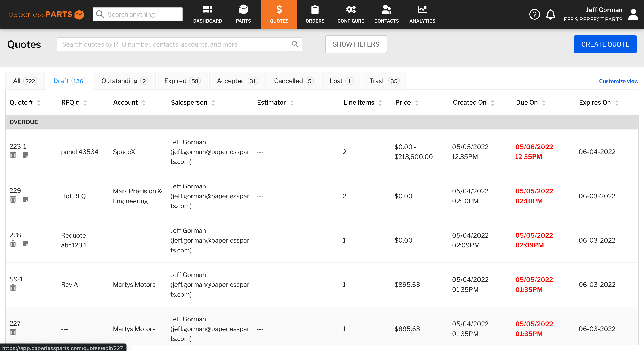The height and width of the screenshot is (351, 644).
Task: Open the Contacts section
Action: (386, 14)
